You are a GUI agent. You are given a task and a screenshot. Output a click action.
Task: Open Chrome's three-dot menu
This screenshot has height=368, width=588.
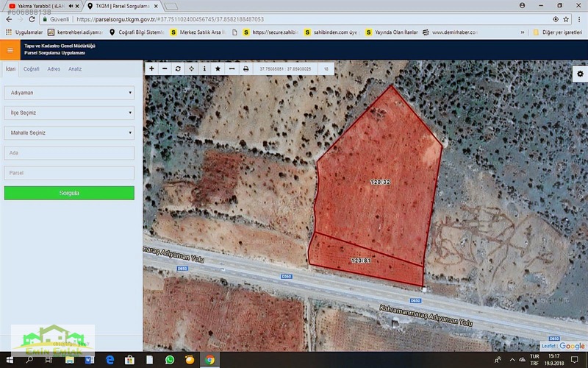pos(580,19)
